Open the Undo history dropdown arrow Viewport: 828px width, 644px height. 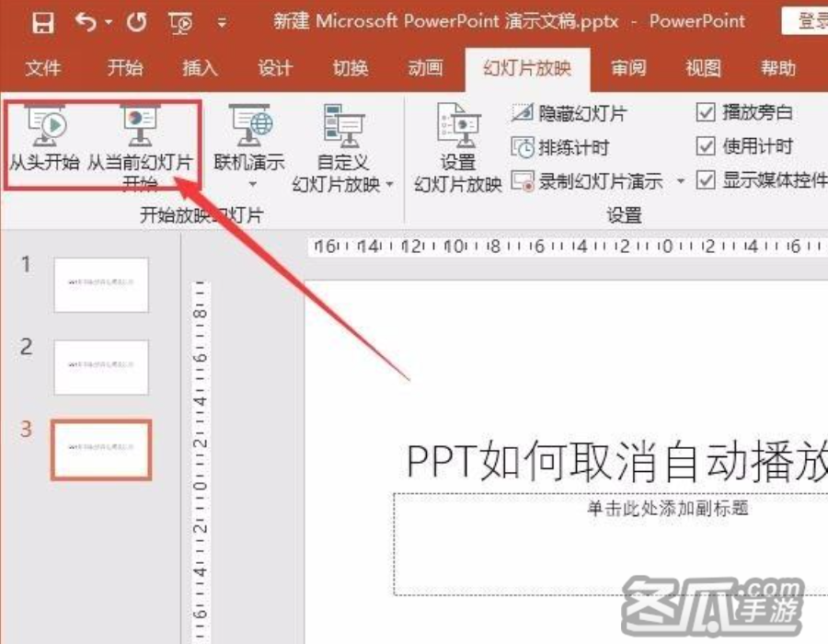coord(109,23)
